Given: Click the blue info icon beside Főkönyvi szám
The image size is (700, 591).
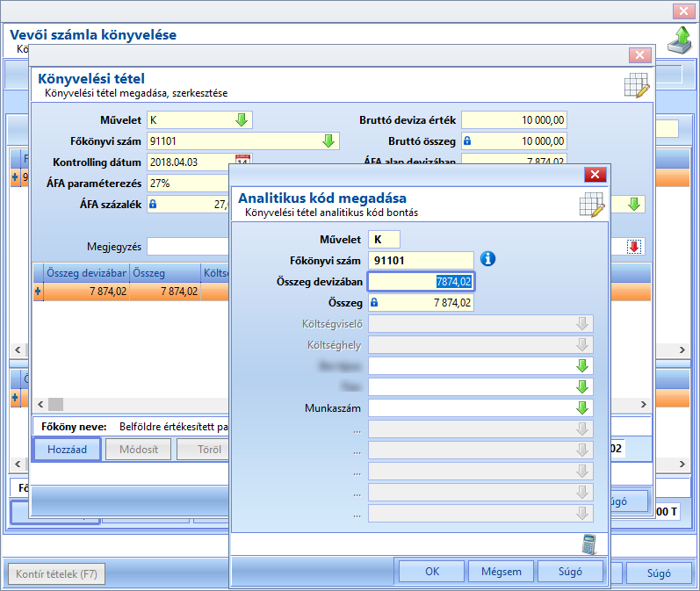Looking at the screenshot, I should [487, 259].
